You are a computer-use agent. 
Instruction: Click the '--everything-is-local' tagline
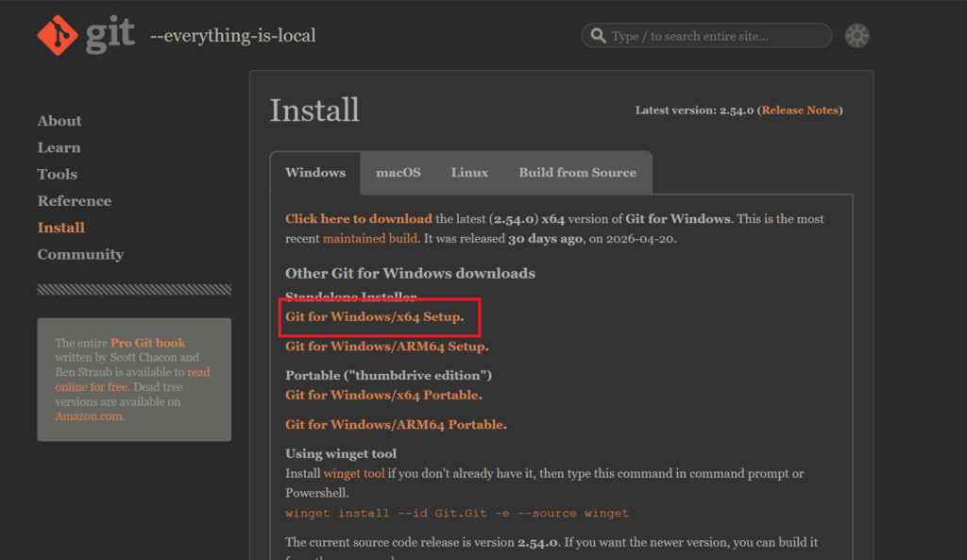tap(233, 36)
